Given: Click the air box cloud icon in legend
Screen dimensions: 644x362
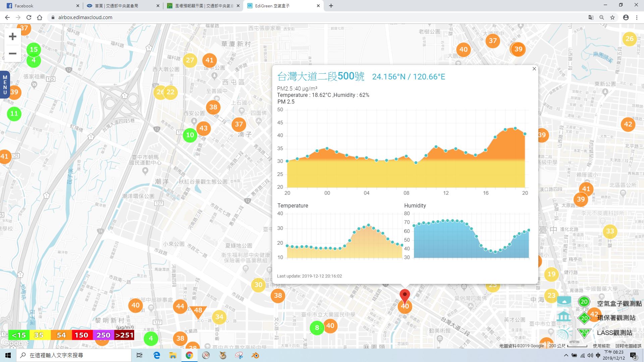Looking at the screenshot, I should pos(564,301).
